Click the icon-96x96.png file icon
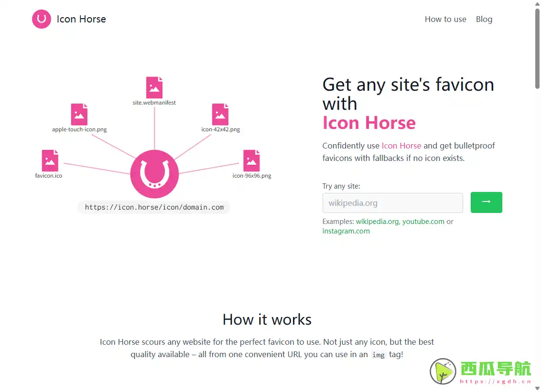Viewport: 541px width, 392px height. [252, 161]
